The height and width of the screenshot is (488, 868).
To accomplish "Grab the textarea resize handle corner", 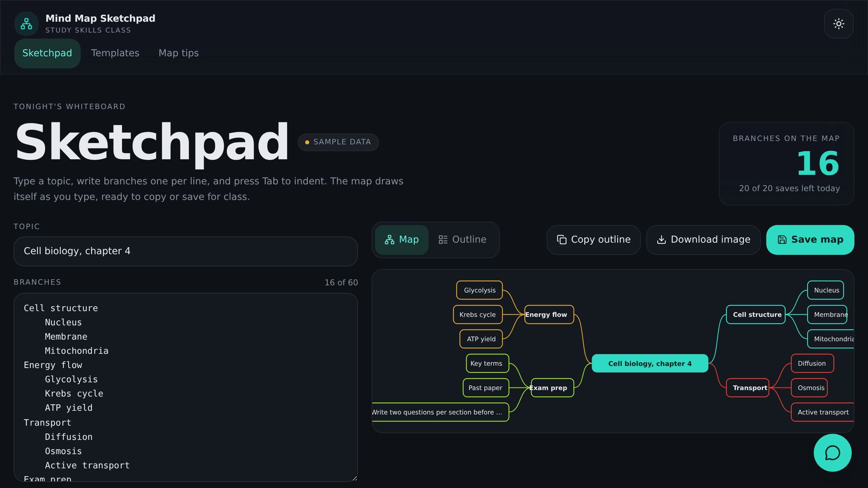I will pyautogui.click(x=354, y=478).
